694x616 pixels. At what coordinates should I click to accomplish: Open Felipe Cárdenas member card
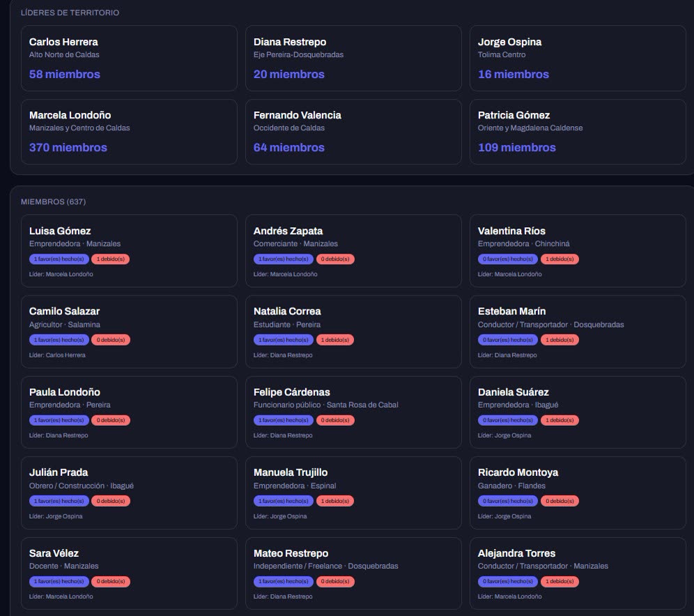click(x=353, y=412)
